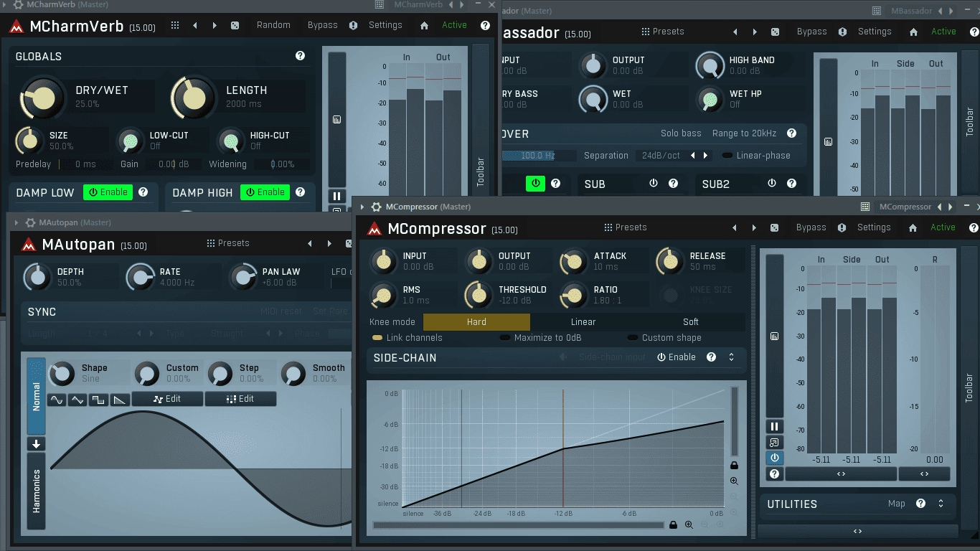Toggle Link channels in MCompressor
The height and width of the screenshot is (551, 980).
click(407, 338)
